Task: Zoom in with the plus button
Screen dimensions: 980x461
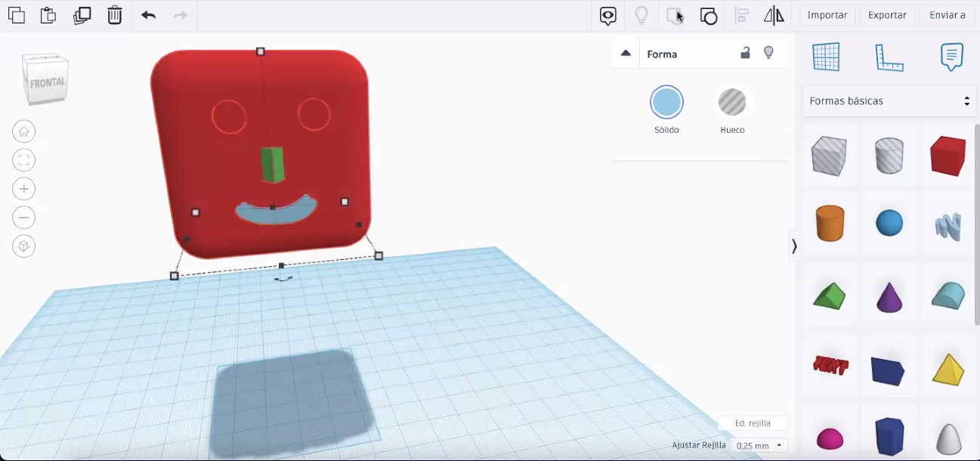Action: point(24,189)
